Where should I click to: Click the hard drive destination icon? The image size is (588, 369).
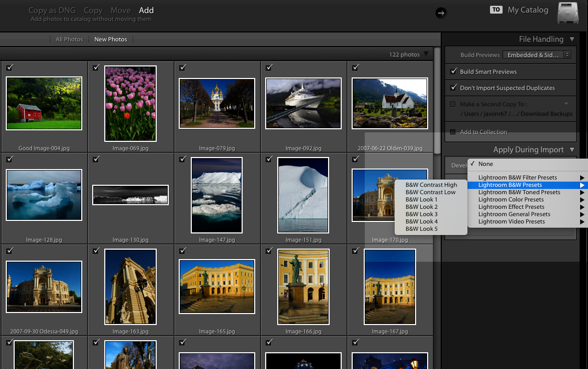click(568, 13)
